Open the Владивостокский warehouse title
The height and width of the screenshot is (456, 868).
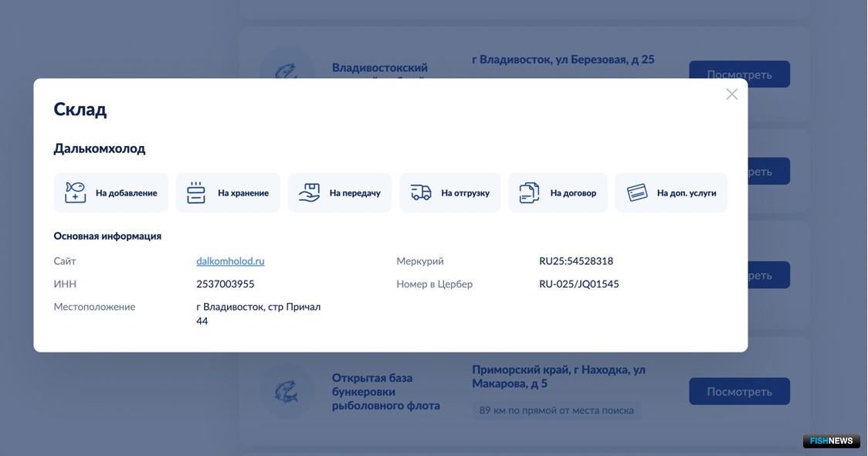[380, 68]
